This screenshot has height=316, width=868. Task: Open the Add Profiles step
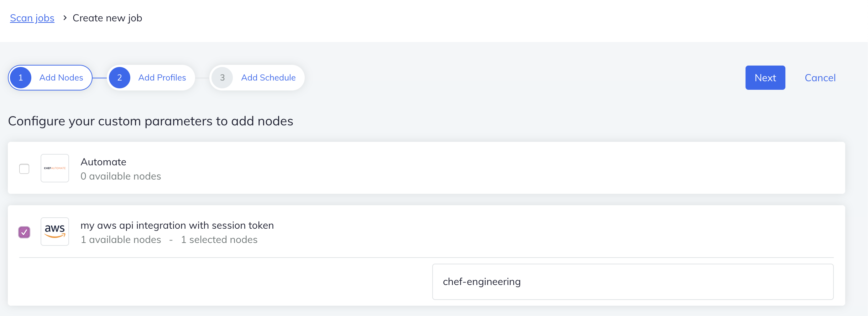point(162,78)
